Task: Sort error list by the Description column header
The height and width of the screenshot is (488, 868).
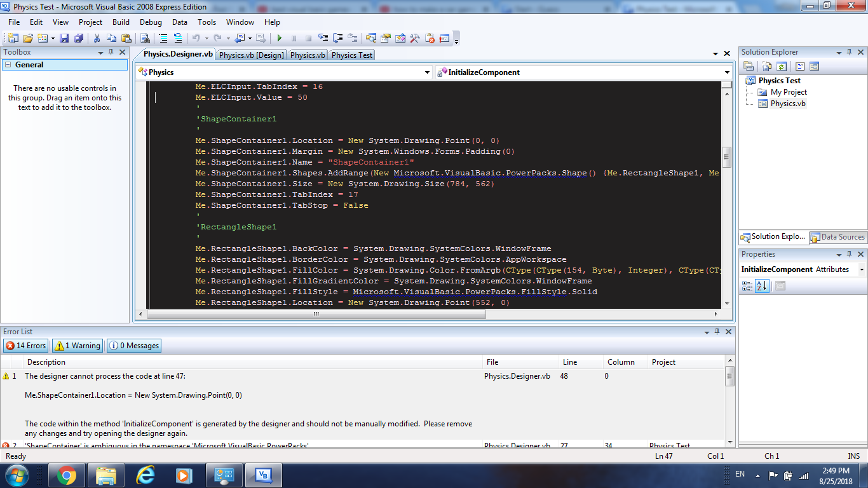Action: click(x=252, y=362)
